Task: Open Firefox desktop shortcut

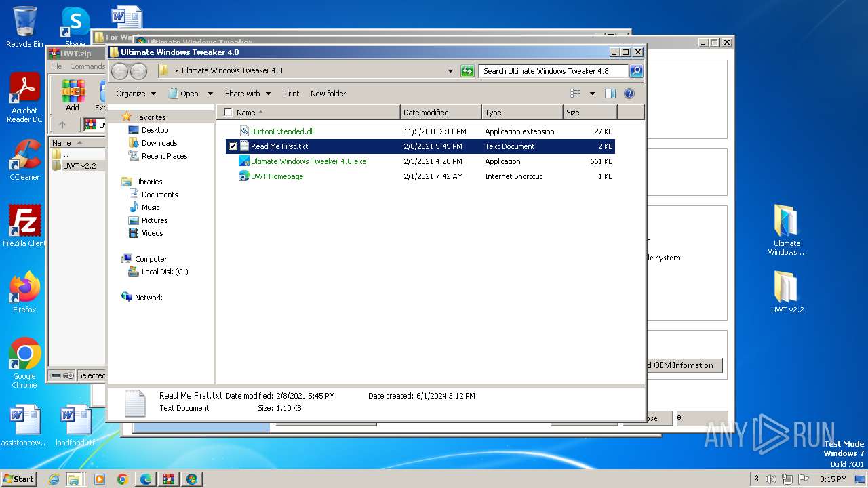Action: [x=24, y=293]
